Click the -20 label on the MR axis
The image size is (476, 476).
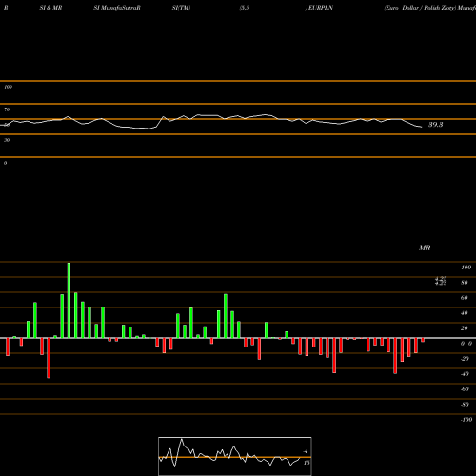click(x=465, y=359)
